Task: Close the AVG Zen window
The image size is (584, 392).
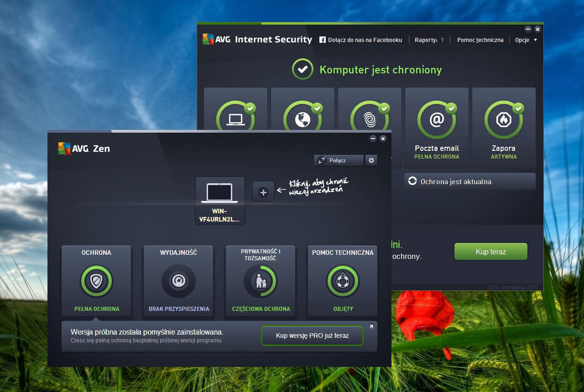Action: (x=383, y=139)
